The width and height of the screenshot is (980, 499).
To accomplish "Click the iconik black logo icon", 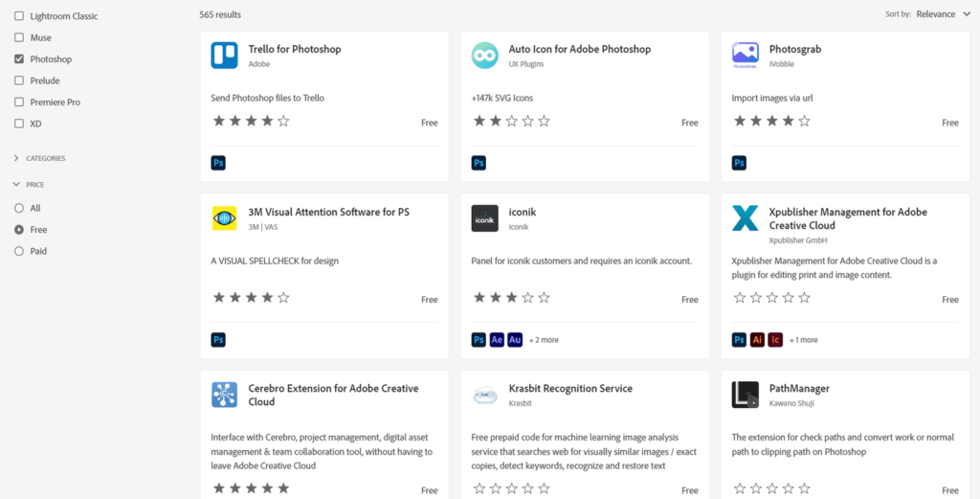I will tap(485, 218).
